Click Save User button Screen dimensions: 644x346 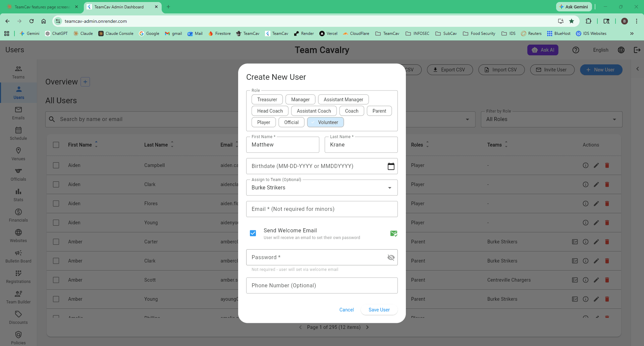(x=379, y=310)
